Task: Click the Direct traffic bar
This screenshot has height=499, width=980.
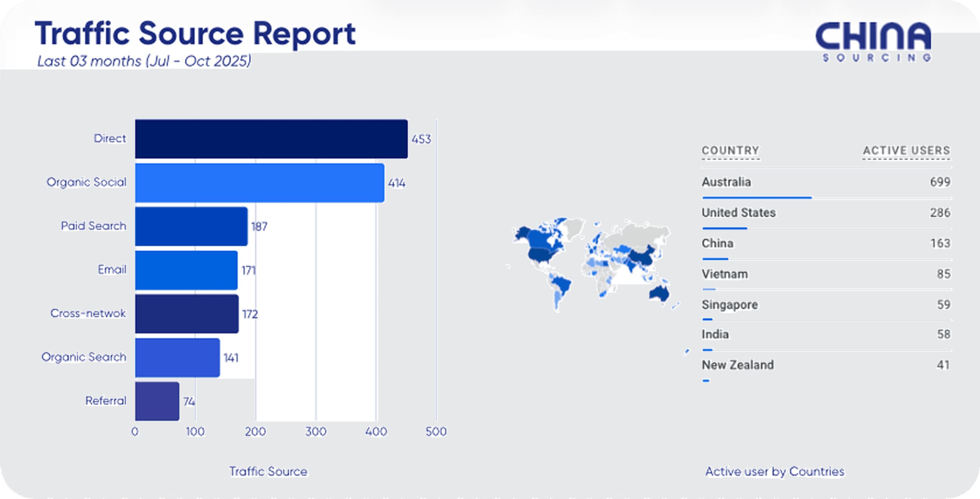Action: click(271, 139)
